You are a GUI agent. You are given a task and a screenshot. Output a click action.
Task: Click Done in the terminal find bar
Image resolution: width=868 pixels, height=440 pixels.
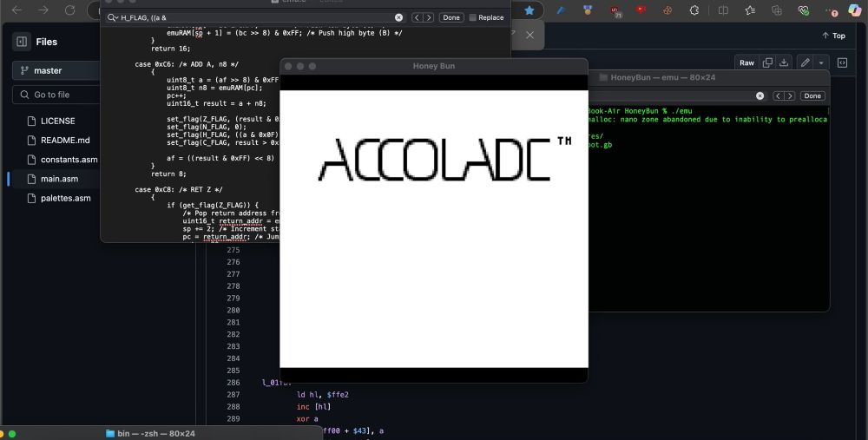(x=812, y=95)
